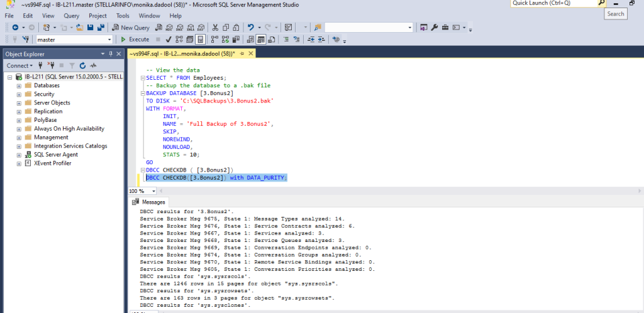Click the Quick Launch search field
This screenshot has height=313, width=644.
(553, 3)
